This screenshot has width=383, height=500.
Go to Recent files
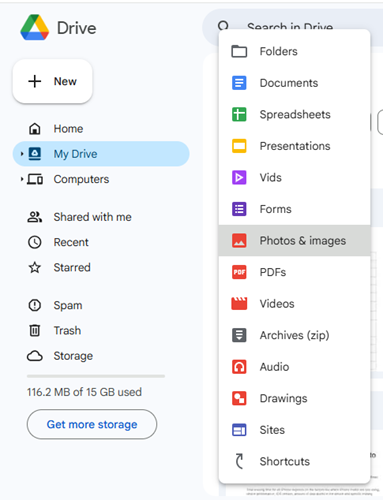101,242
